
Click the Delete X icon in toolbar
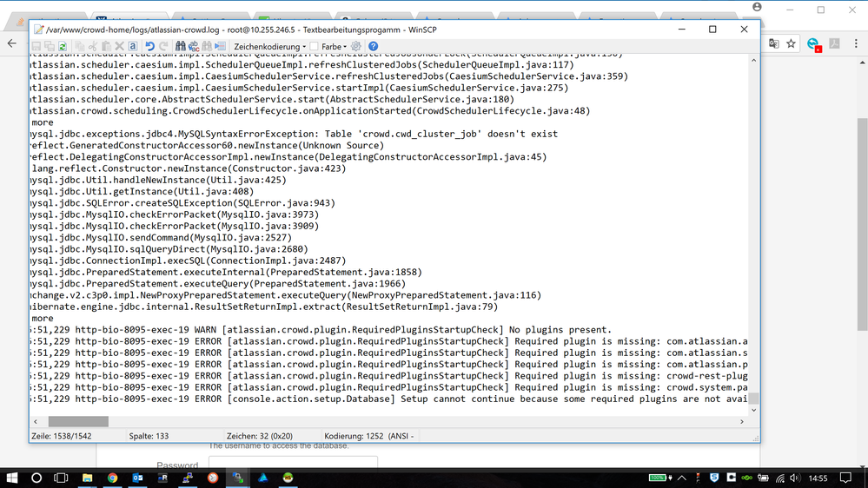click(120, 47)
